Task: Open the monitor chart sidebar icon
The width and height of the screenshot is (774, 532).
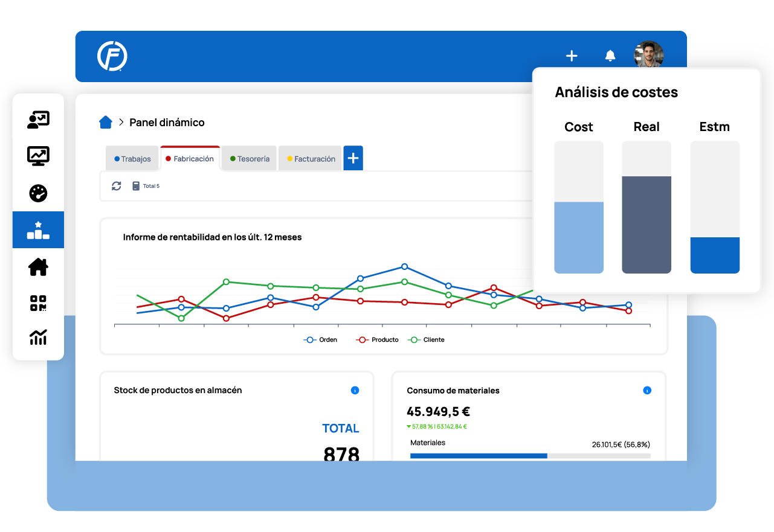Action: click(x=38, y=156)
